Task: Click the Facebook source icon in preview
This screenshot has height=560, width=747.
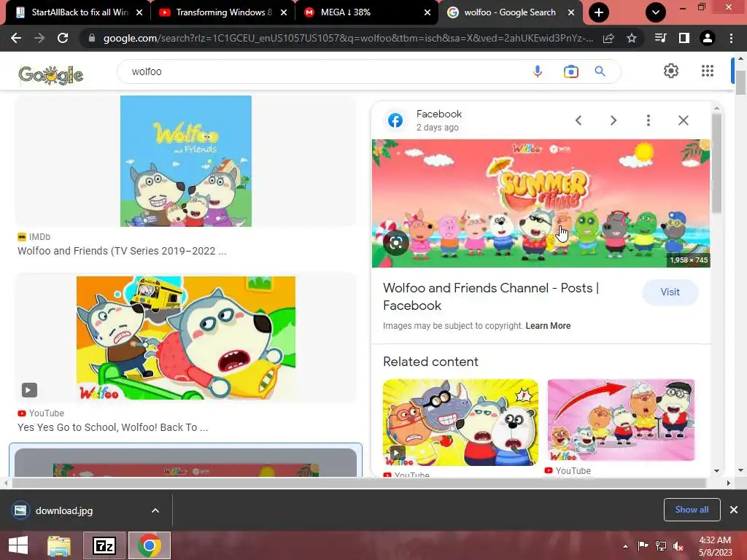Action: point(395,120)
